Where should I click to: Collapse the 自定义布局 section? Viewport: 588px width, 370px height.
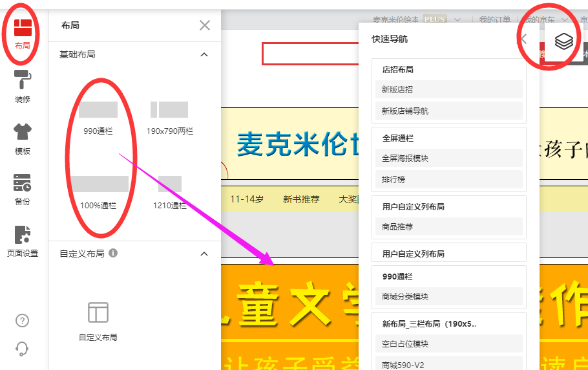(204, 254)
